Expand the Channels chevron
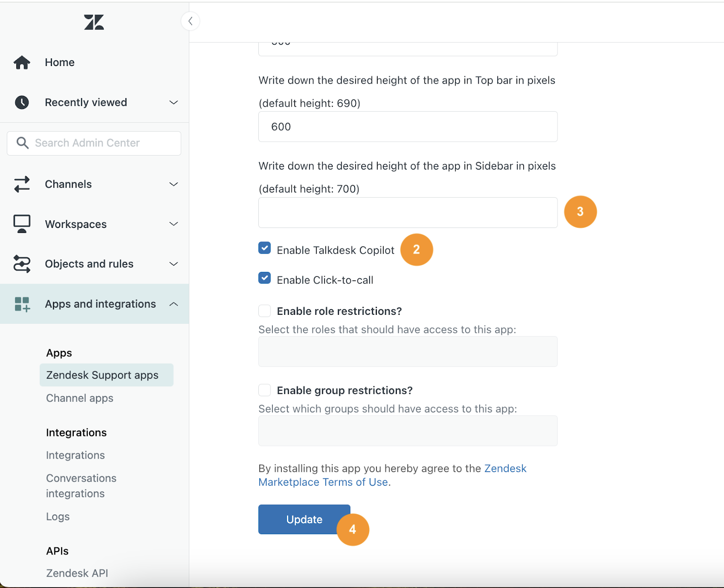The width and height of the screenshot is (724, 588). coord(174,184)
